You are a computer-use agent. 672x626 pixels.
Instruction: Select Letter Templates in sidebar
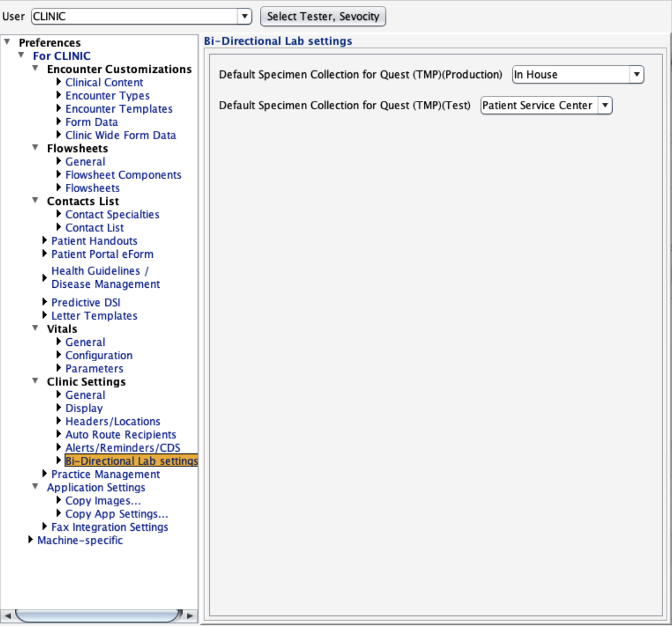pyautogui.click(x=94, y=315)
